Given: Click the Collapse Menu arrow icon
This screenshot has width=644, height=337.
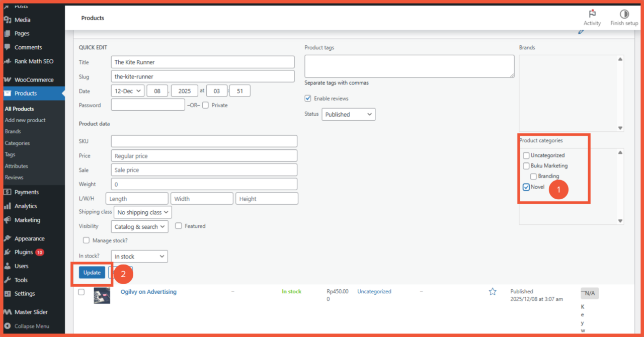Looking at the screenshot, I should (x=8, y=326).
